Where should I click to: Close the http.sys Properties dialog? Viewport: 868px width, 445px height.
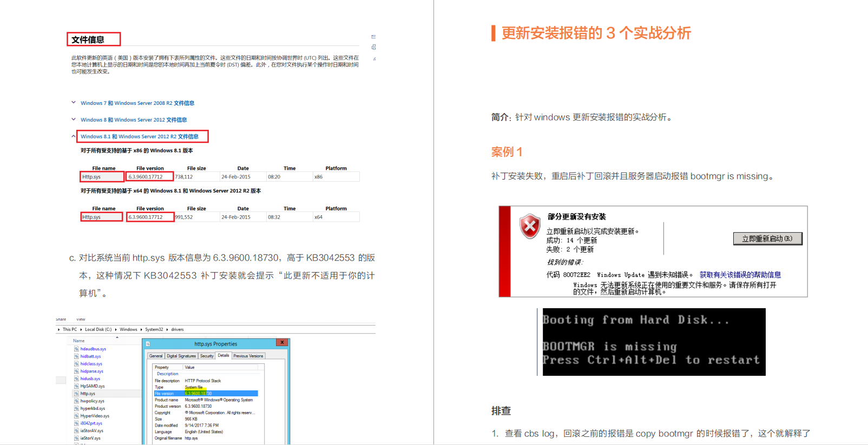[x=282, y=342]
